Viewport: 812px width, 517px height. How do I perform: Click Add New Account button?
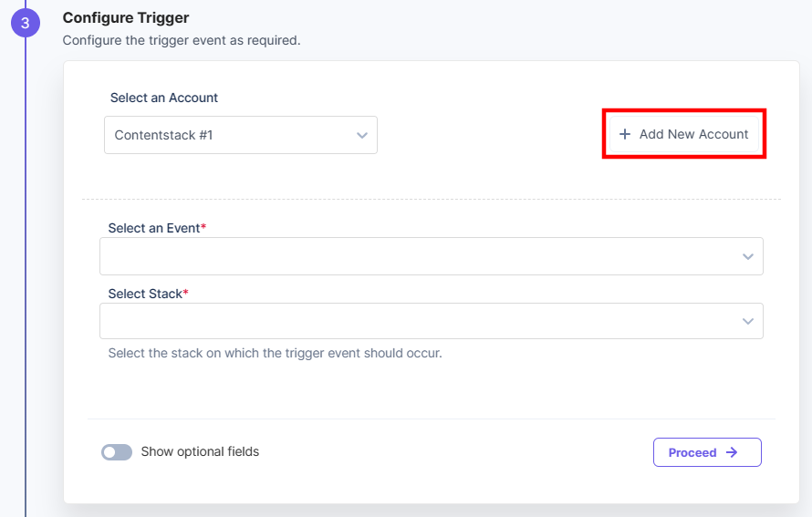click(x=684, y=134)
